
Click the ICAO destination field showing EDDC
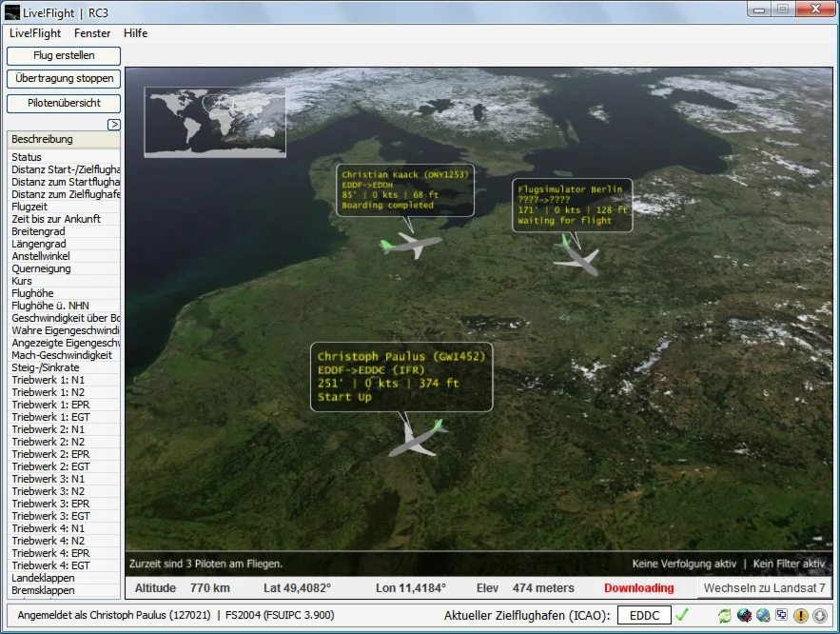(x=644, y=616)
